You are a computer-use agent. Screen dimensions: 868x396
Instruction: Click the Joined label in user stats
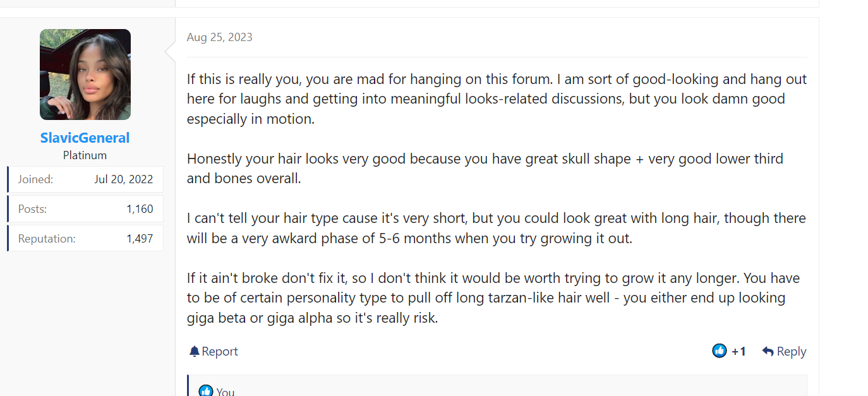point(35,179)
